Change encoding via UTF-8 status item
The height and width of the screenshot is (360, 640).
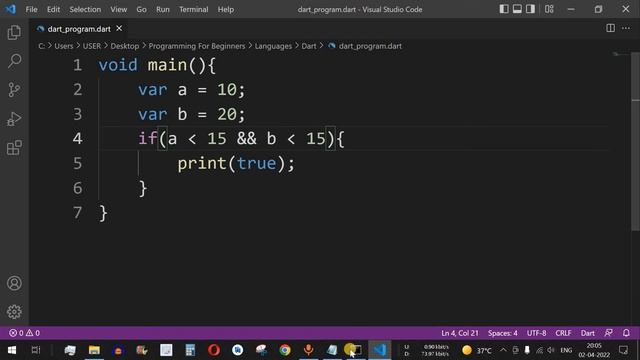point(536,333)
